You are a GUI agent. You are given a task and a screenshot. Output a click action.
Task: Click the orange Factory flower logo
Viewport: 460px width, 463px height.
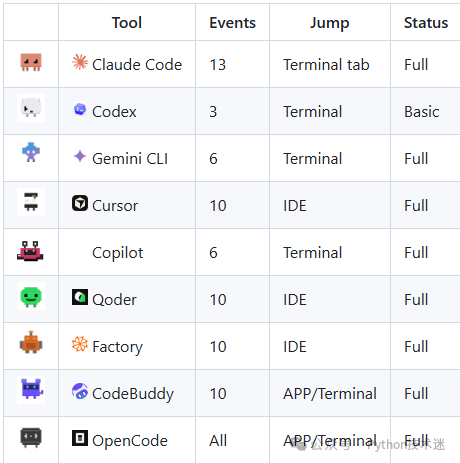coord(80,344)
